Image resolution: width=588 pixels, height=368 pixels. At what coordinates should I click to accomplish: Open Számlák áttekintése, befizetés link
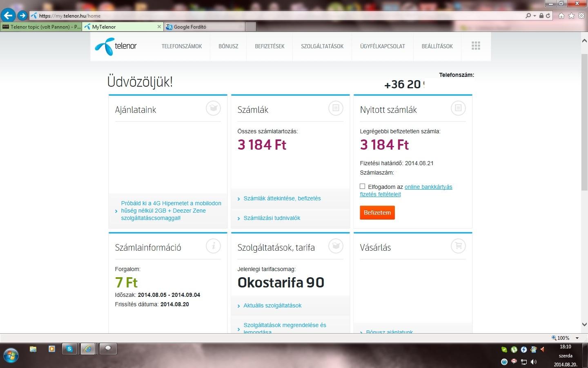(x=282, y=198)
